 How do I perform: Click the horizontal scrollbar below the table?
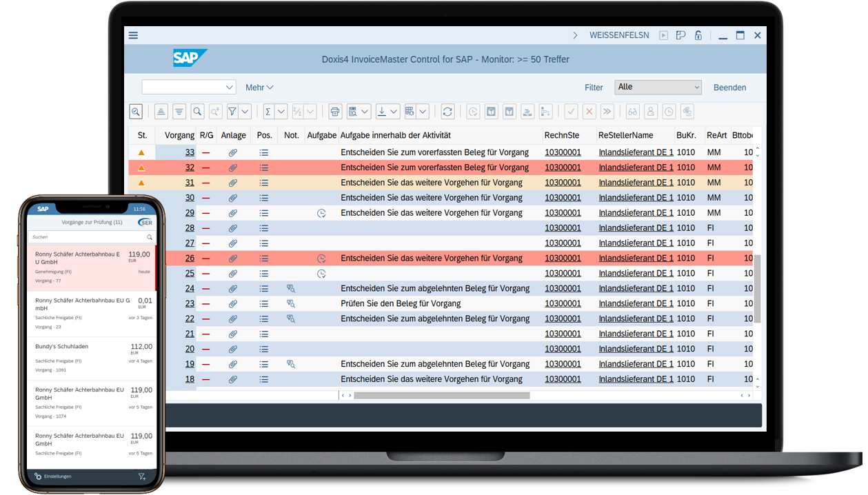click(441, 396)
